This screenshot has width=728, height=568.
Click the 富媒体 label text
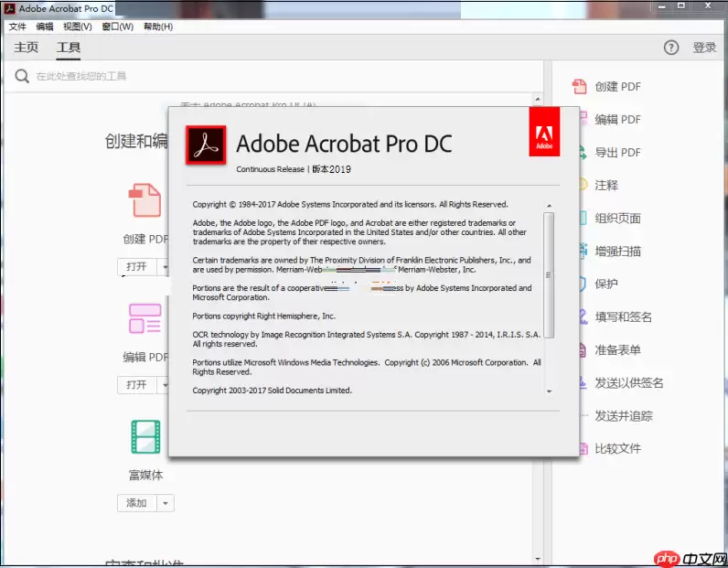coord(145,475)
